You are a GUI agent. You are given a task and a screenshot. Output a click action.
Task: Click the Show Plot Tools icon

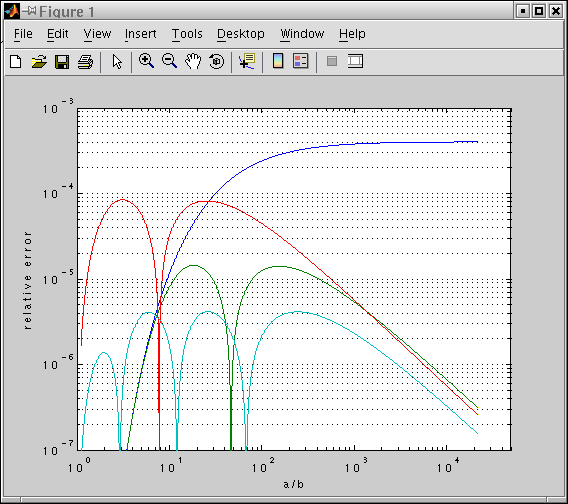(355, 61)
